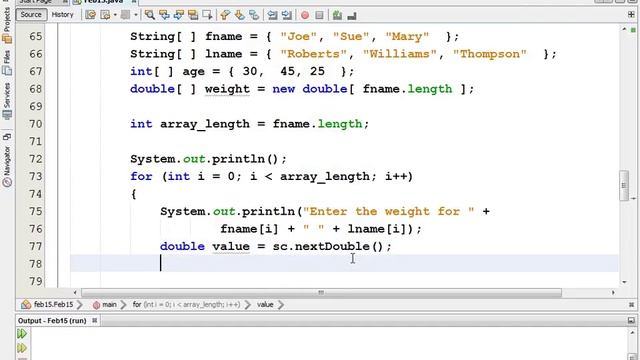640x360 pixels.
Task: Place cursor on empty line 78
Action: pos(344,264)
